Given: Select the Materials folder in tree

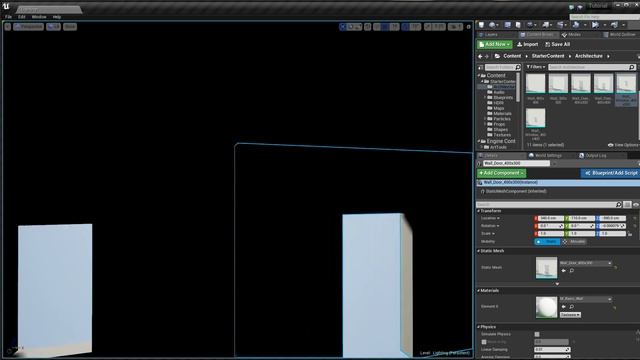Looking at the screenshot, I should (502, 113).
